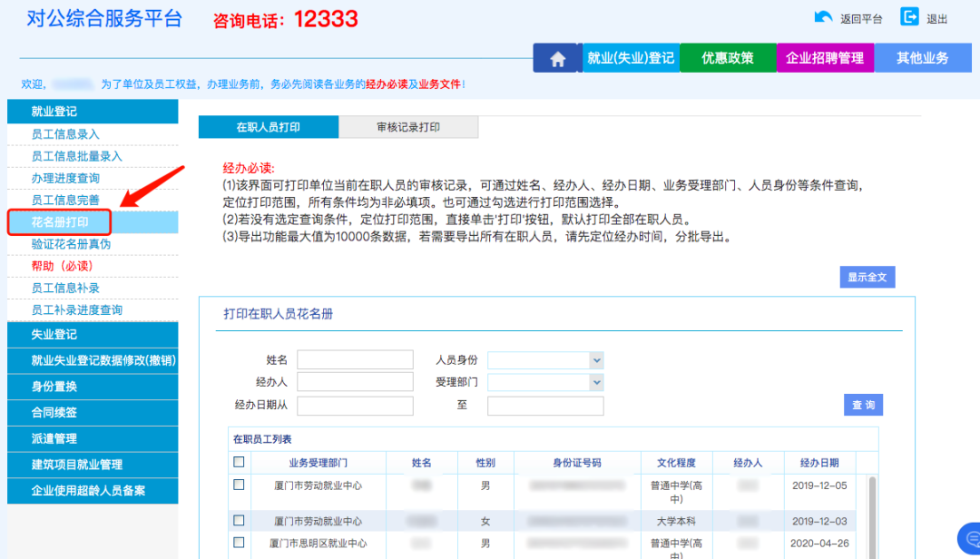Click the return to platform arrow icon
Screen dimensions: 980x559
(x=824, y=17)
